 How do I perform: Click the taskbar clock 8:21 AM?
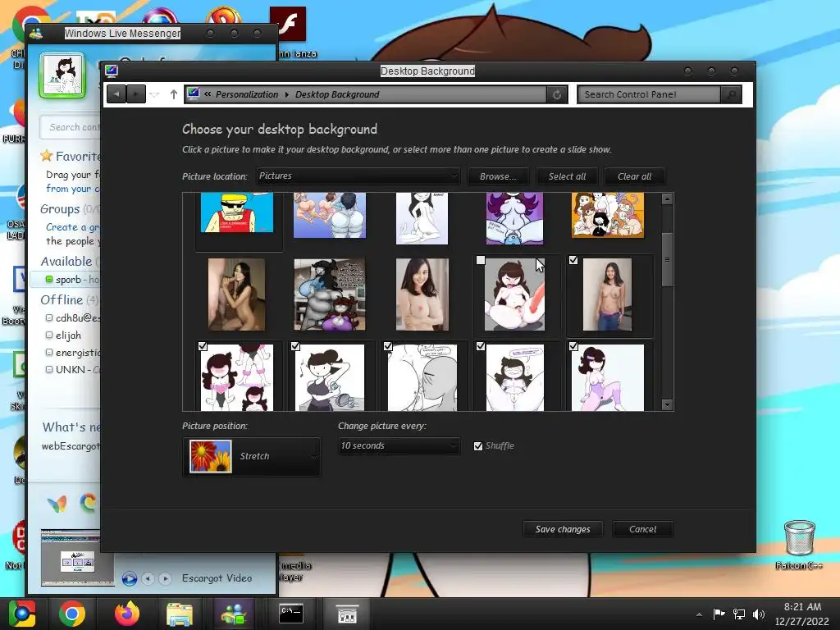pyautogui.click(x=802, y=614)
